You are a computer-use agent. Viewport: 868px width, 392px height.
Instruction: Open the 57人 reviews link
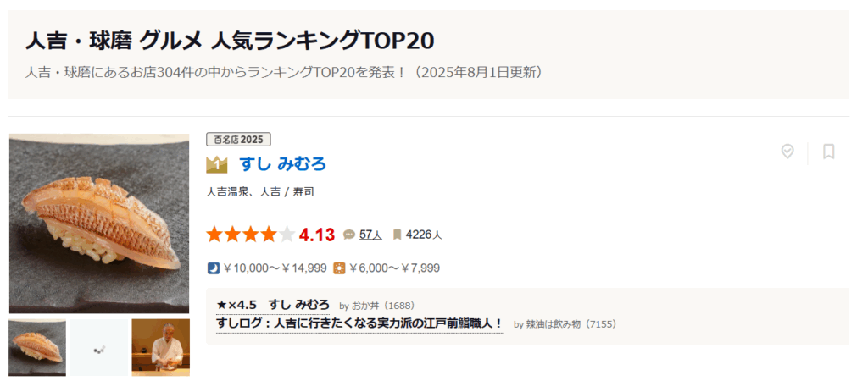370,235
